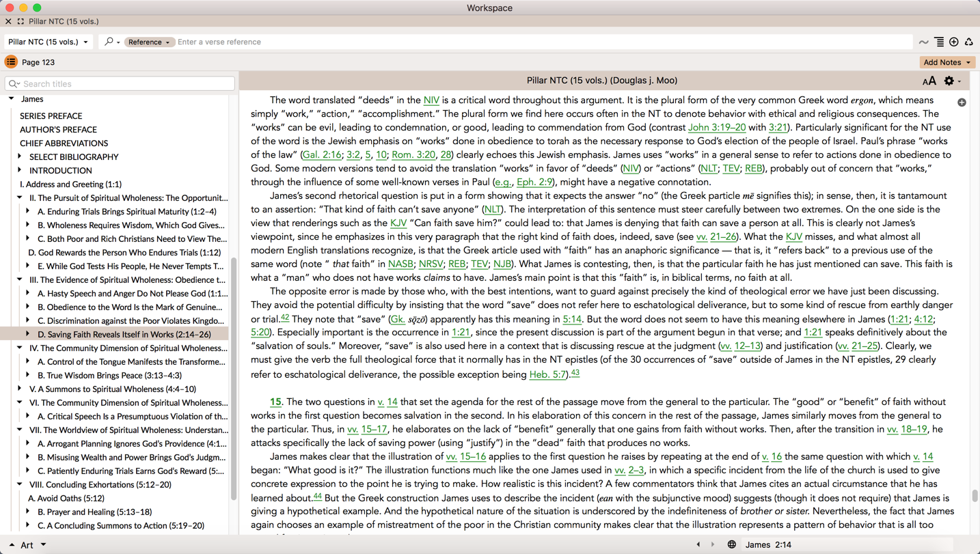Open the gear display settings
The height and width of the screenshot is (554, 980).
[x=949, y=81]
